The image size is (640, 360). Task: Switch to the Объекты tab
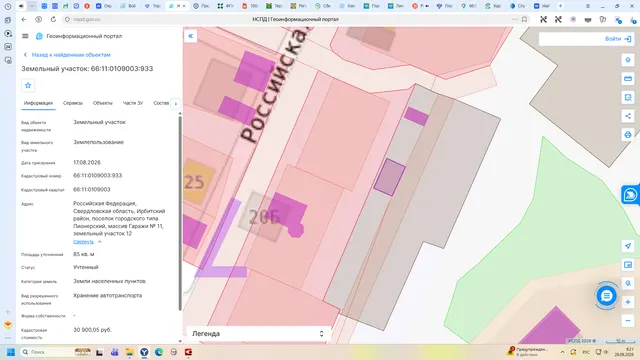pos(102,103)
